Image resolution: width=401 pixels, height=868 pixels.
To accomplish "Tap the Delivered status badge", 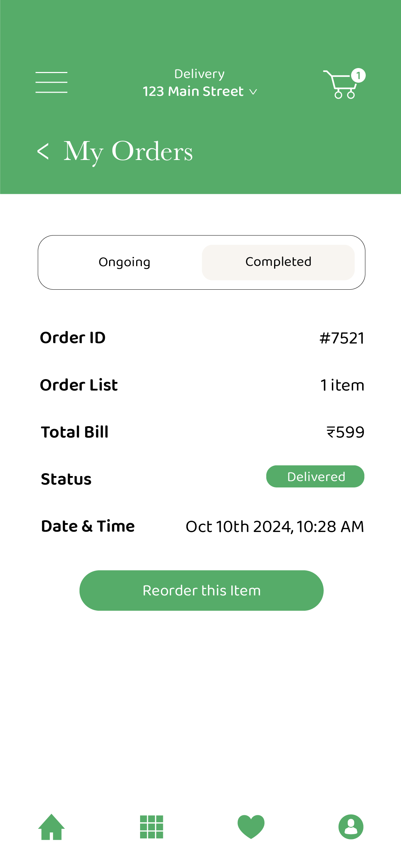I will point(315,476).
